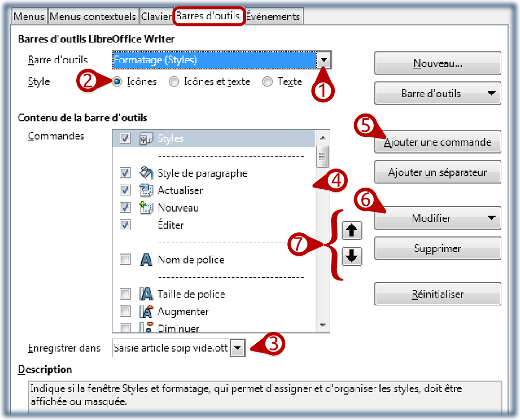This screenshot has width=520, height=420.
Task: Open the Modifier dropdown button
Action: 438,218
